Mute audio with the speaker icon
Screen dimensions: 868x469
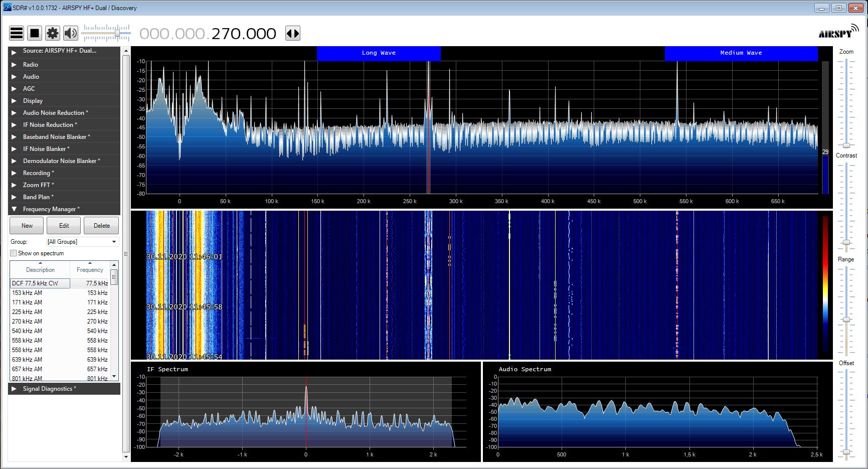71,33
